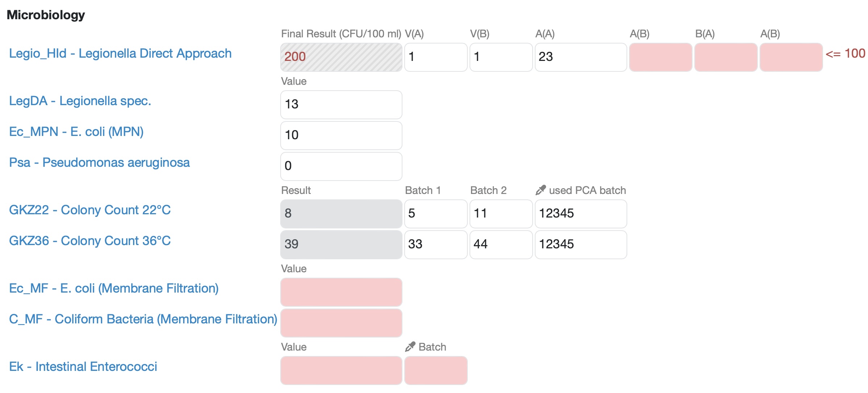Click the pipette icon beside used PCA batch
The image size is (868, 393).
pyautogui.click(x=540, y=190)
